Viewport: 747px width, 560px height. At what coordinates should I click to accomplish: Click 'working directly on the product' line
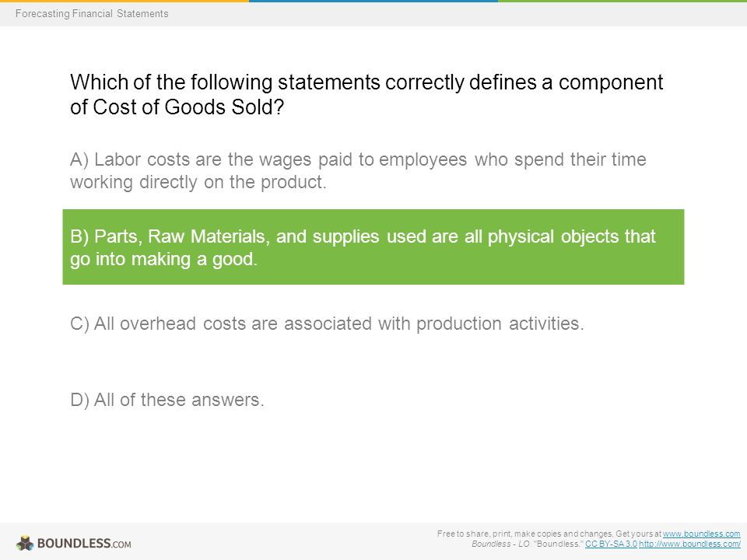coord(198,182)
